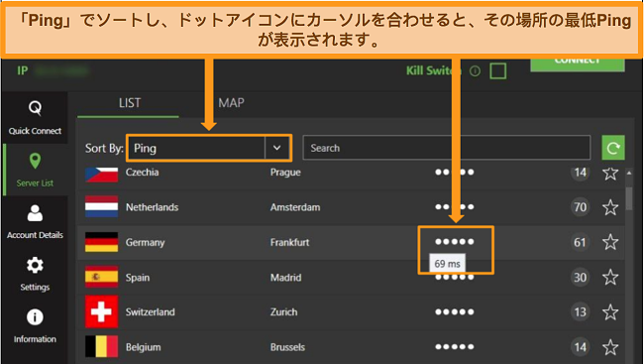Favorite the Switzerland Zurich server star

click(610, 312)
